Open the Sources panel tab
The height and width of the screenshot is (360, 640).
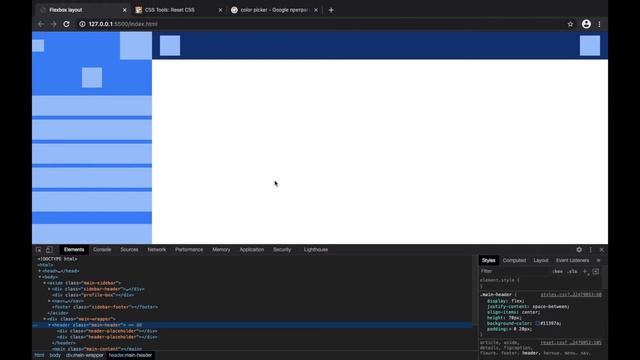coord(129,250)
